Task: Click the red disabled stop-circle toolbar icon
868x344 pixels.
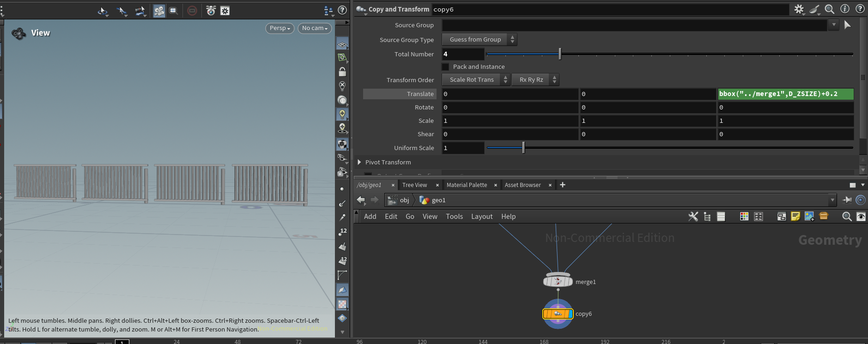Action: tap(192, 11)
